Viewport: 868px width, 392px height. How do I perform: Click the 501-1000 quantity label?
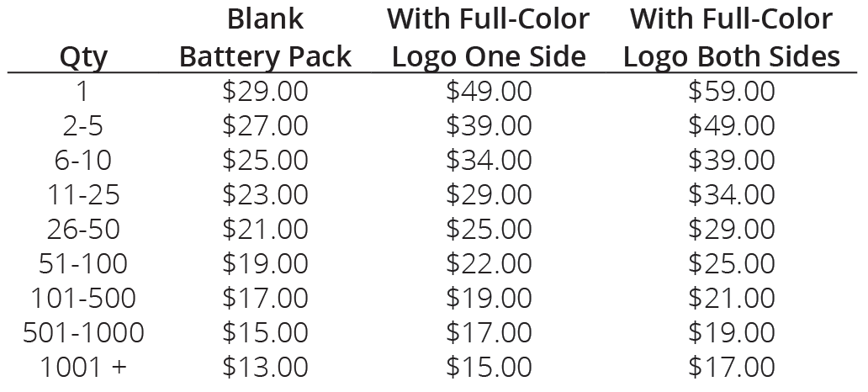pyautogui.click(x=83, y=332)
